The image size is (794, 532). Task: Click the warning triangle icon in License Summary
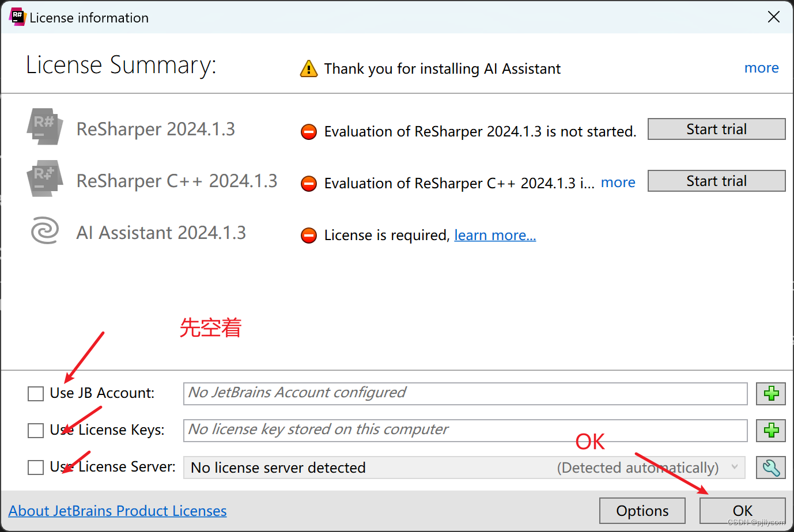(309, 69)
